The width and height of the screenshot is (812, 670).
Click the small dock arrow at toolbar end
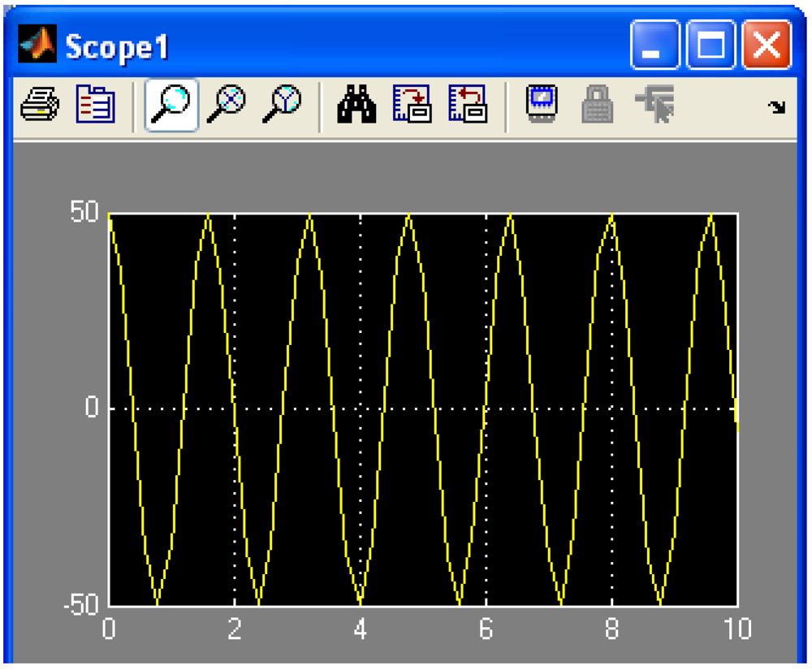pos(777,107)
